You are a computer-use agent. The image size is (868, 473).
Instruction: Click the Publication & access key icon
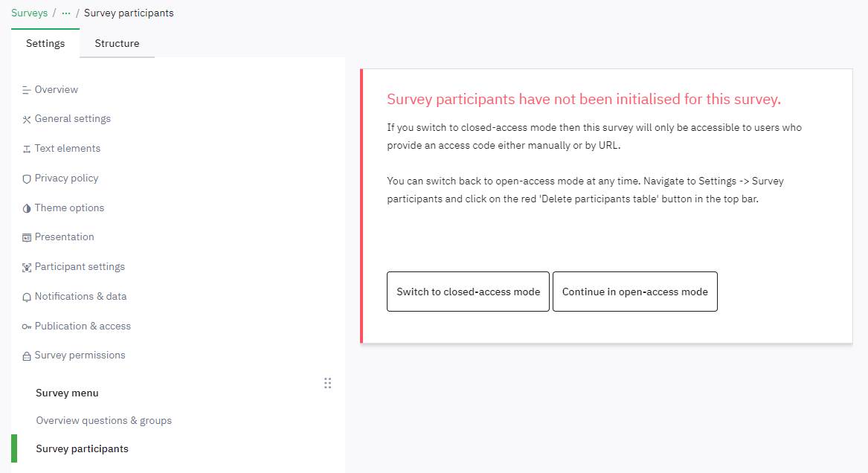[x=27, y=326]
